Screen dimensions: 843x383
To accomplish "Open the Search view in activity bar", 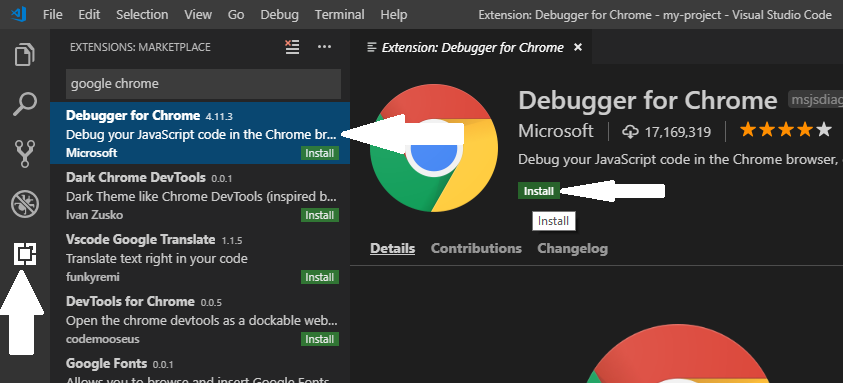I will click(x=25, y=104).
